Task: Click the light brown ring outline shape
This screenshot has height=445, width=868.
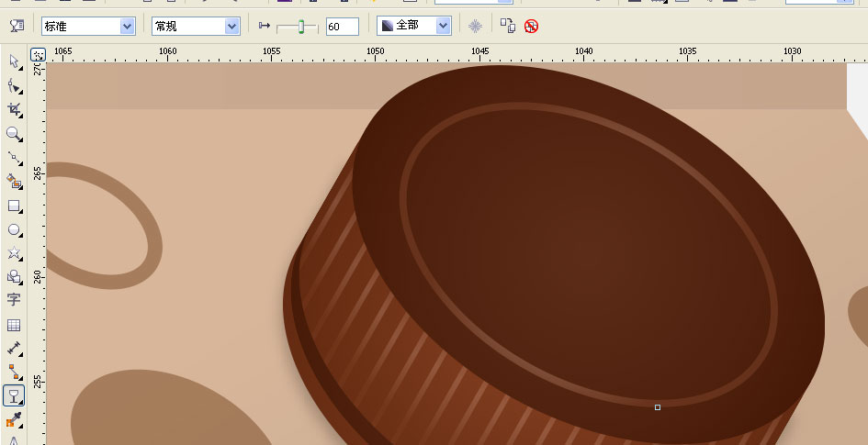Action: 106,226
